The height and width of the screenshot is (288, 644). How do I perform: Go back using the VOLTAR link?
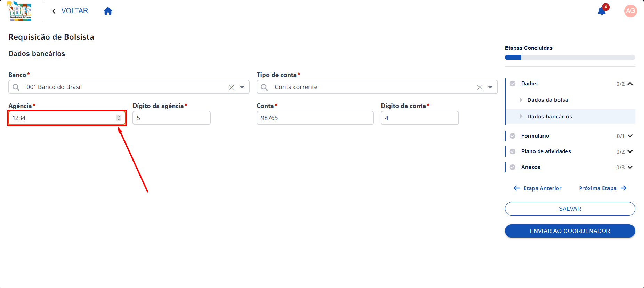pyautogui.click(x=70, y=11)
